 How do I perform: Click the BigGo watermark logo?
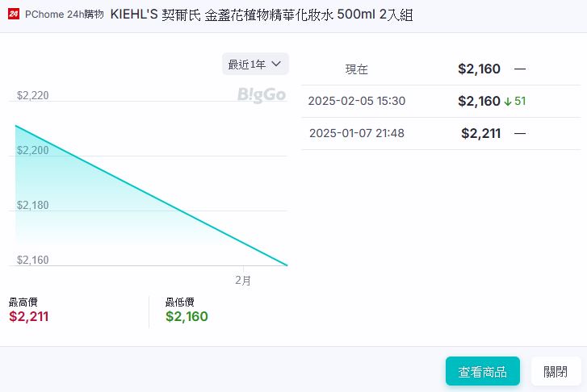(x=262, y=95)
